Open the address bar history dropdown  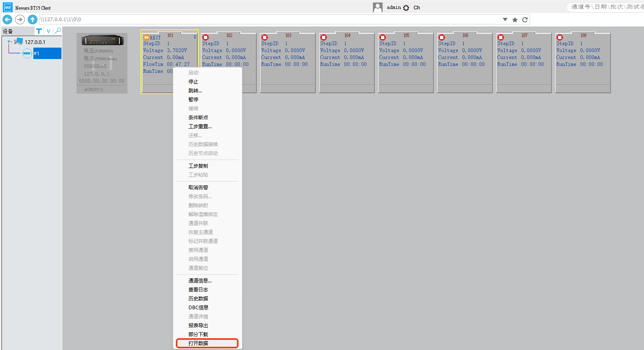pyautogui.click(x=505, y=20)
